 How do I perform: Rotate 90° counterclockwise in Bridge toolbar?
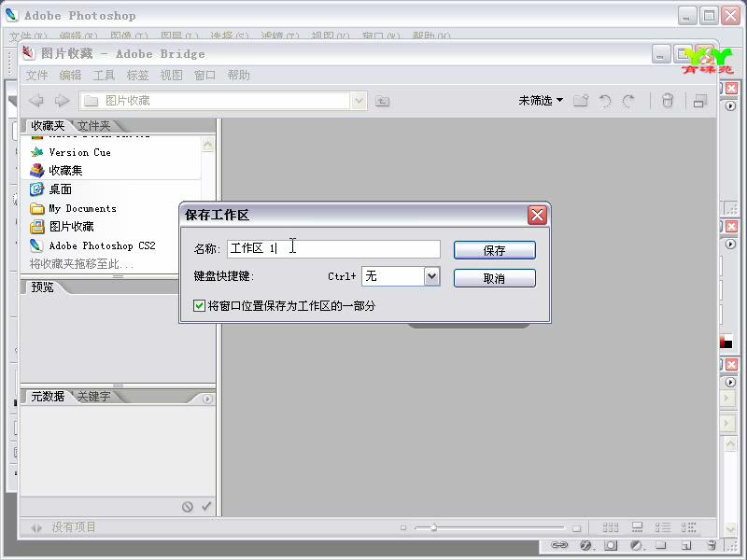(x=605, y=101)
